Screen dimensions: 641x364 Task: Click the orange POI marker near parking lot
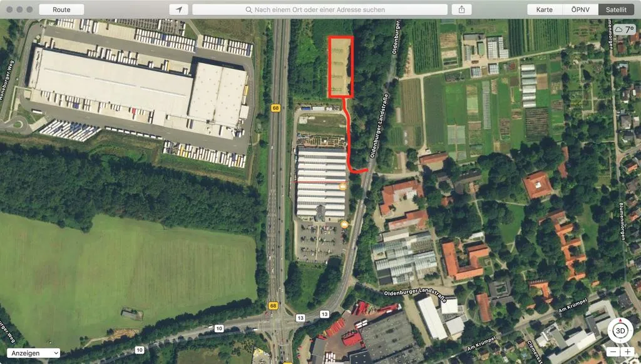pyautogui.click(x=344, y=225)
